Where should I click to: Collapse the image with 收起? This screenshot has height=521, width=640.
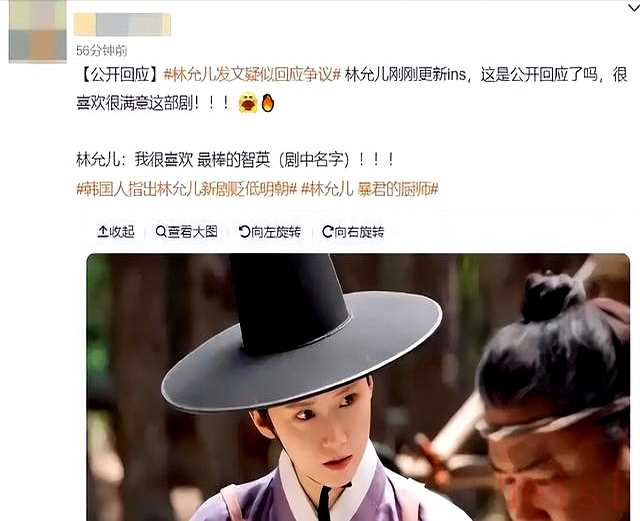(116, 232)
